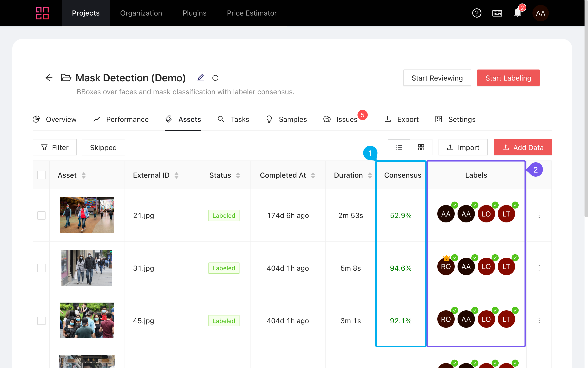The height and width of the screenshot is (368, 588).
Task: Click the AA labeler avatar on 45.jpg
Action: [466, 319]
